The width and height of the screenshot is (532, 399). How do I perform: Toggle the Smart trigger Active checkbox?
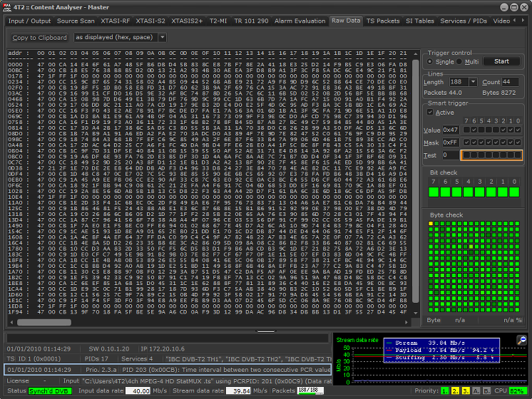point(430,112)
